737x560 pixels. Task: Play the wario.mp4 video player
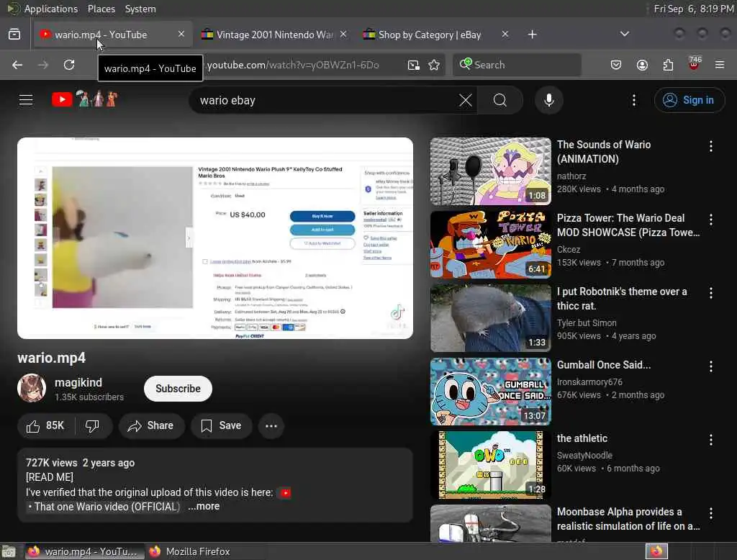point(215,238)
